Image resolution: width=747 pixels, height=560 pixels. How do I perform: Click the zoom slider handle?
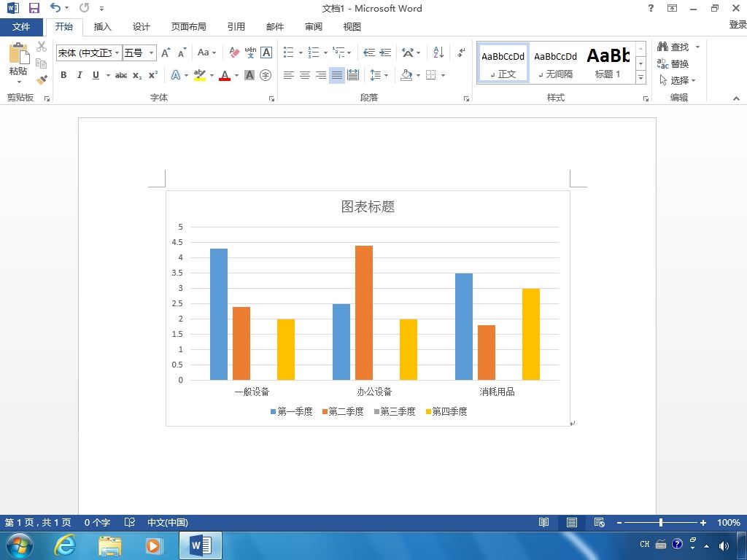pos(661,522)
